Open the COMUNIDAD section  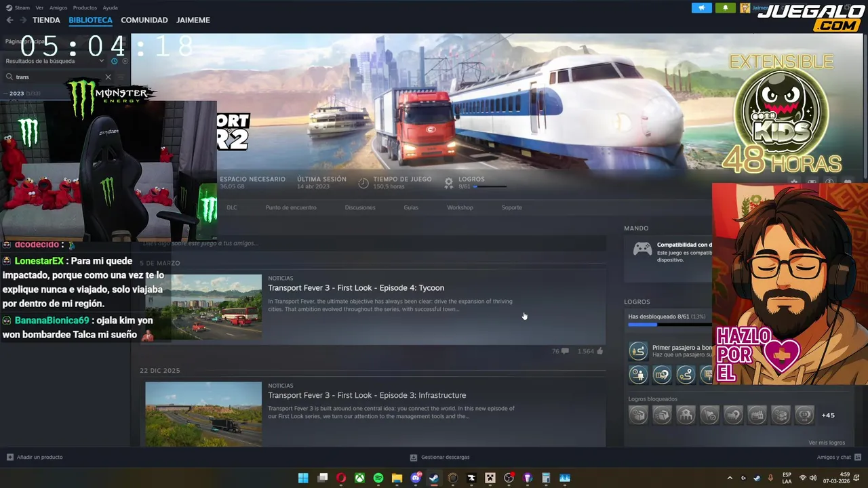[144, 20]
